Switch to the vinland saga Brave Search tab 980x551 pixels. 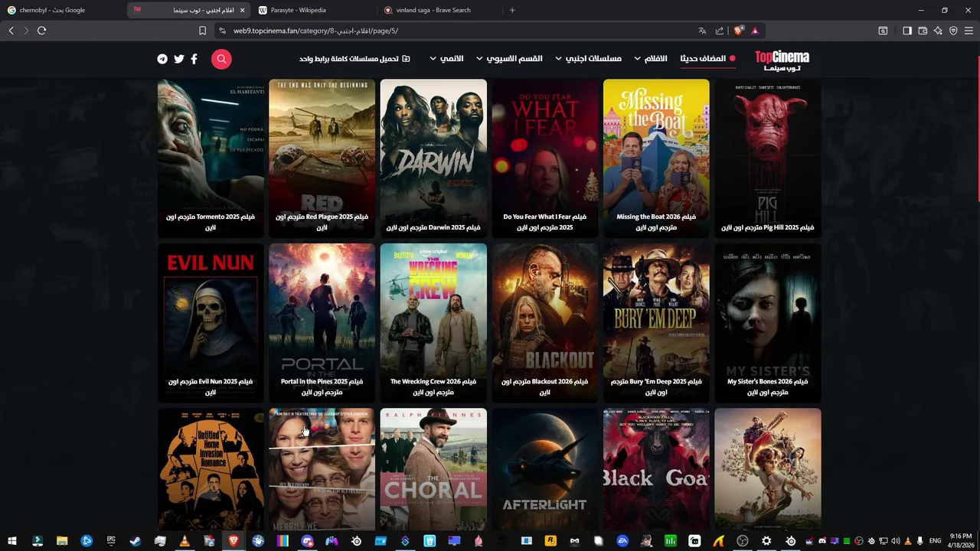(439, 10)
